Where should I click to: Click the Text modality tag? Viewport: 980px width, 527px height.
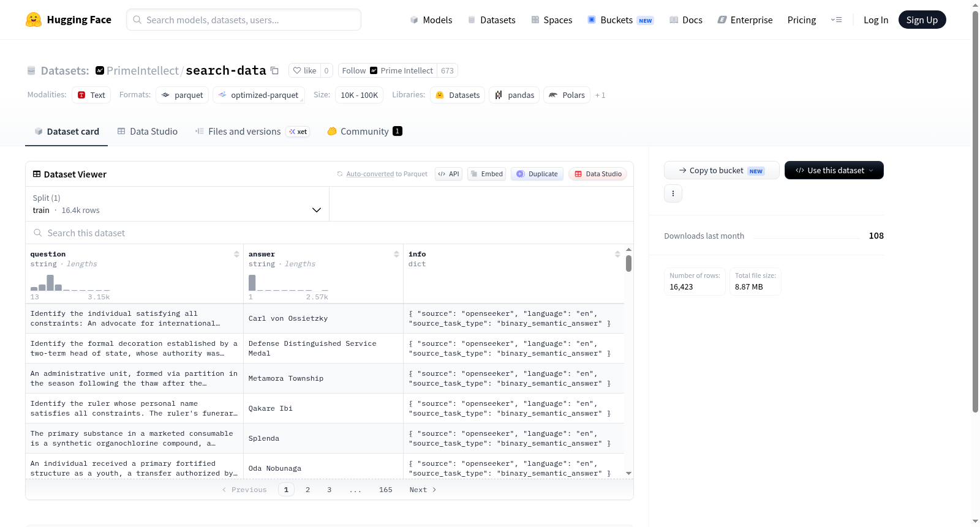(91, 95)
